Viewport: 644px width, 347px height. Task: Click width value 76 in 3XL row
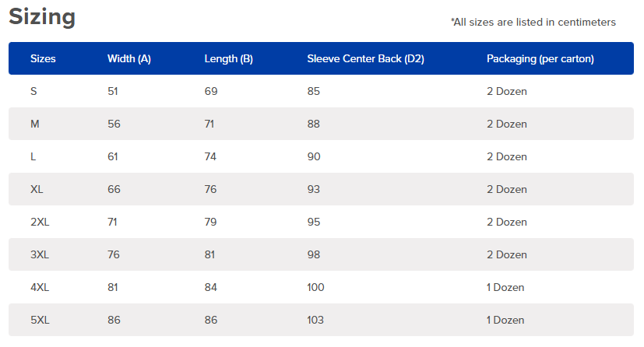(x=114, y=254)
